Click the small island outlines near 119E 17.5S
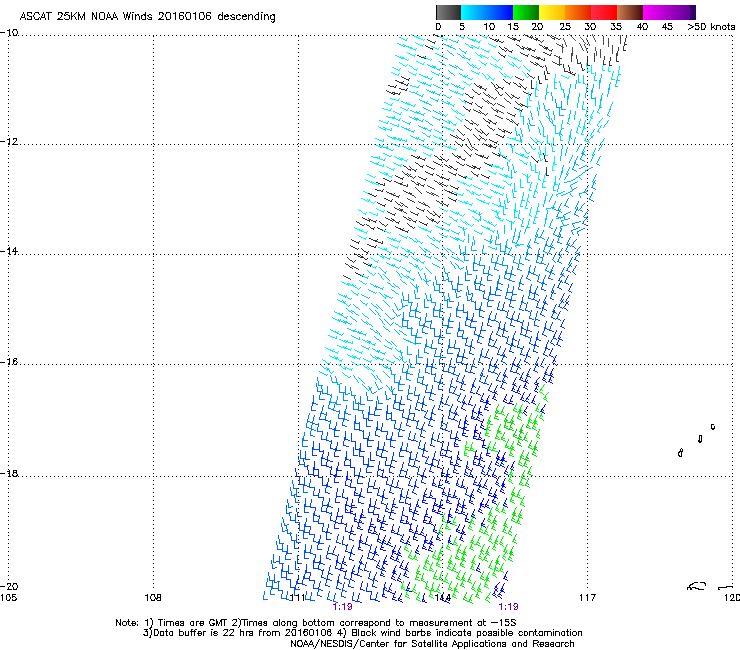This screenshot has width=740, height=650. click(697, 440)
